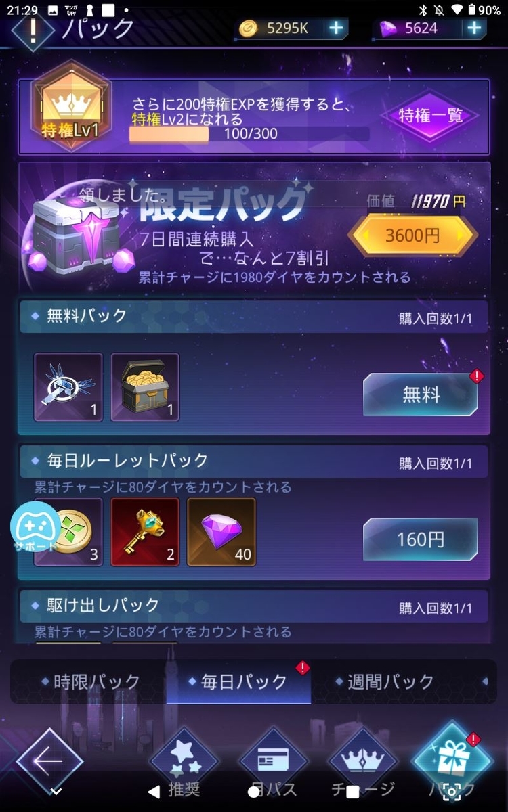Open the 特権一覧 privilege list button
Image resolution: width=508 pixels, height=812 pixels.
[431, 116]
